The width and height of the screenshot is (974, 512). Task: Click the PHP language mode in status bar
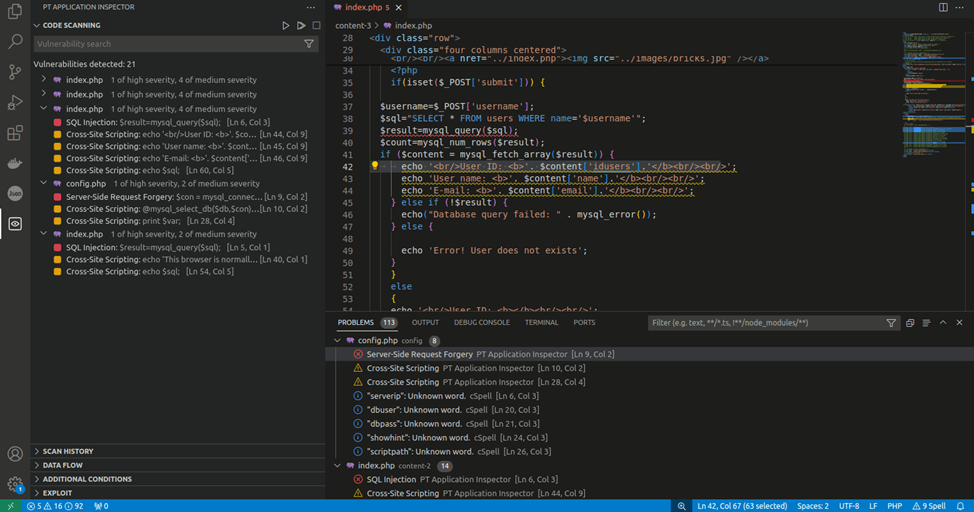(896, 506)
